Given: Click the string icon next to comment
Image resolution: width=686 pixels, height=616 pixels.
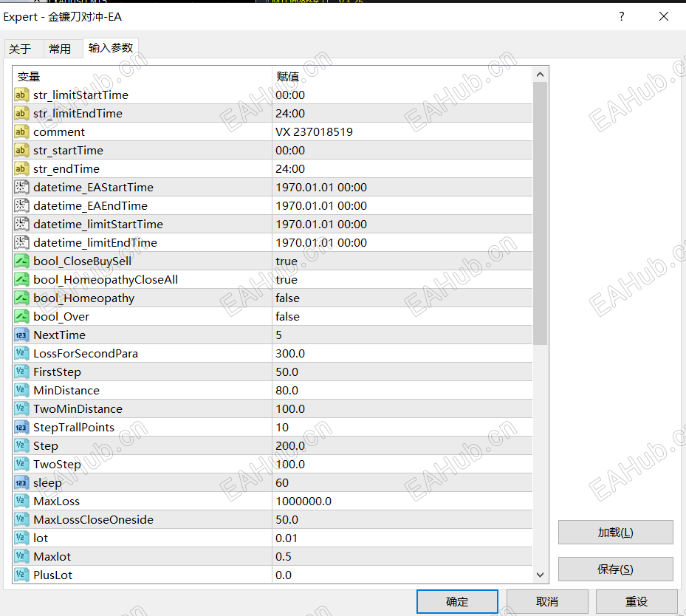Looking at the screenshot, I should (21, 131).
